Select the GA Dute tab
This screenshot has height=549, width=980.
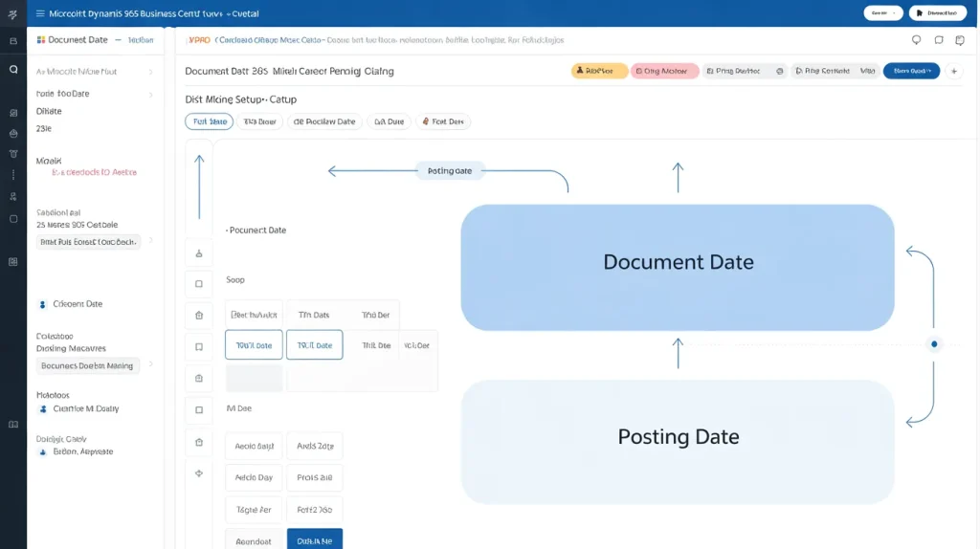pyautogui.click(x=389, y=121)
